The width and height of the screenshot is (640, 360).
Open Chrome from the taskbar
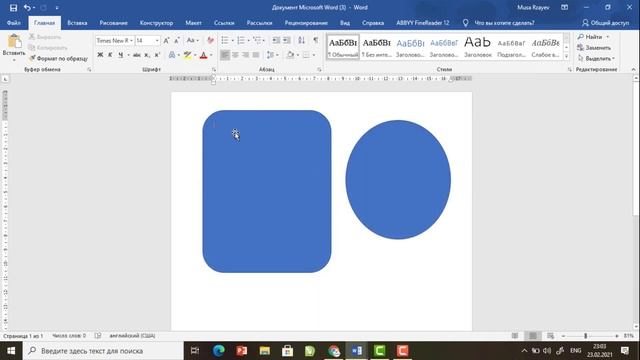pyautogui.click(x=333, y=351)
